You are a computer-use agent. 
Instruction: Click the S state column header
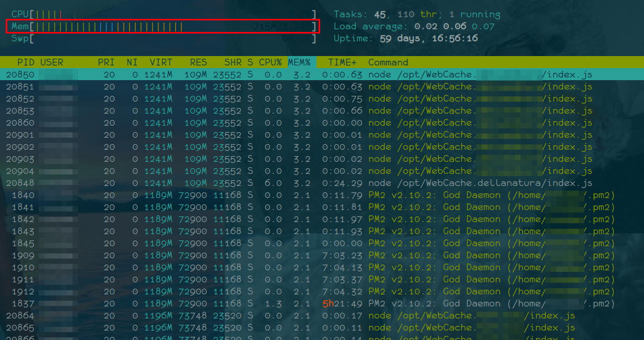click(x=250, y=62)
